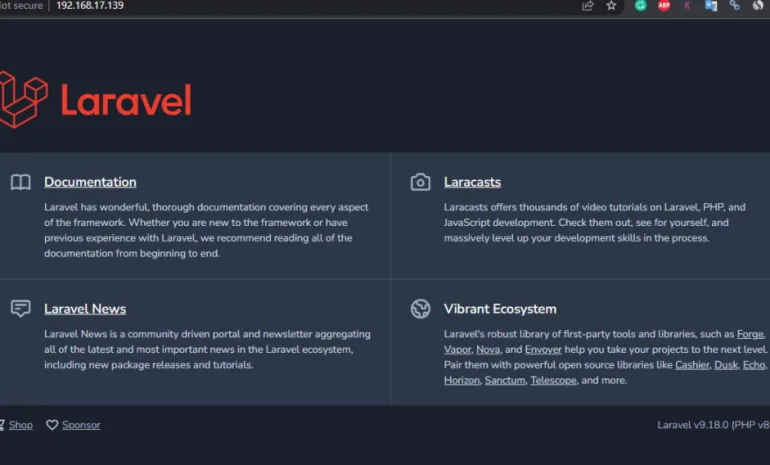
Task: Open the Documentation link
Action: click(90, 182)
